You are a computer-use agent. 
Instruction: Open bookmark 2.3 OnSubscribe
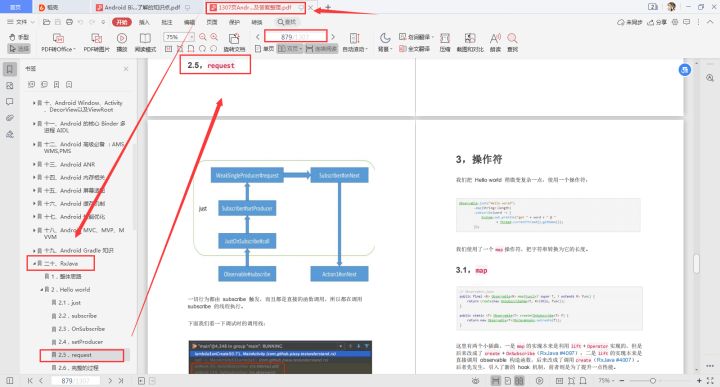pyautogui.click(x=81, y=329)
